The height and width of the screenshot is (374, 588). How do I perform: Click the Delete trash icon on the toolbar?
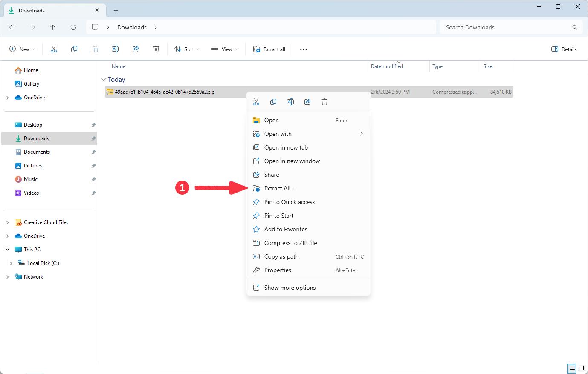coord(156,49)
